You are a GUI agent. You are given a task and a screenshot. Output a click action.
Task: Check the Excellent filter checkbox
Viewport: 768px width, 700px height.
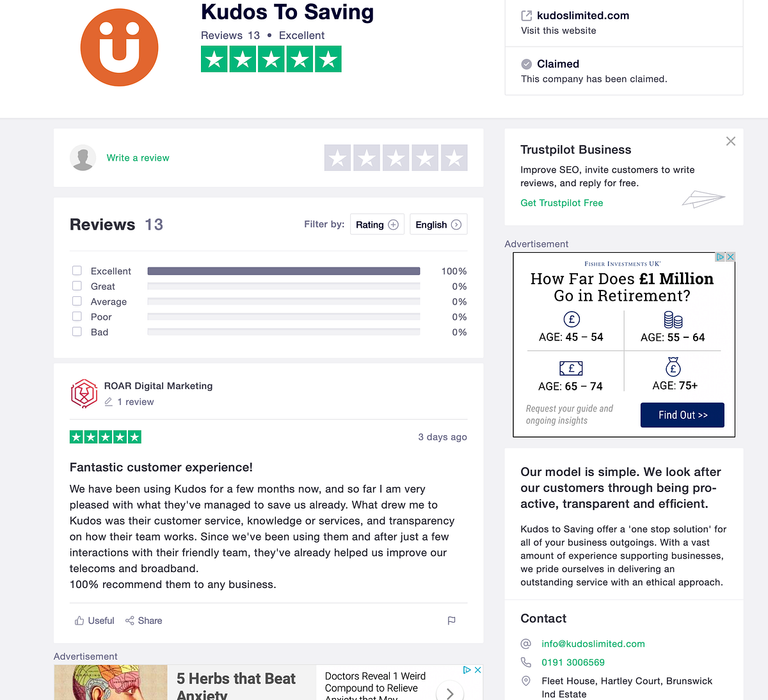point(77,270)
